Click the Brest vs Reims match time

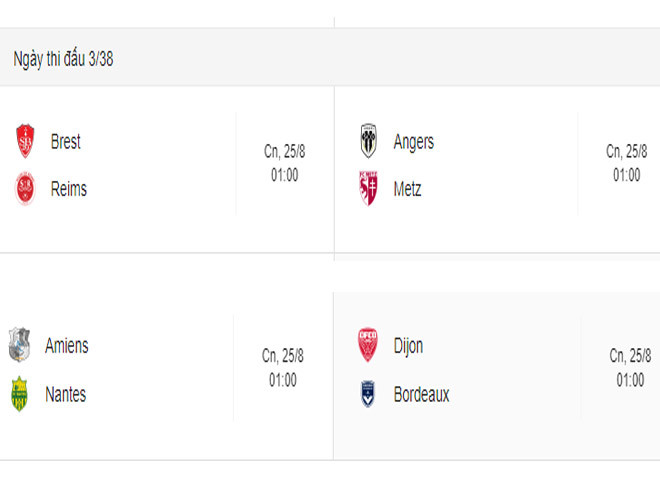point(285,175)
